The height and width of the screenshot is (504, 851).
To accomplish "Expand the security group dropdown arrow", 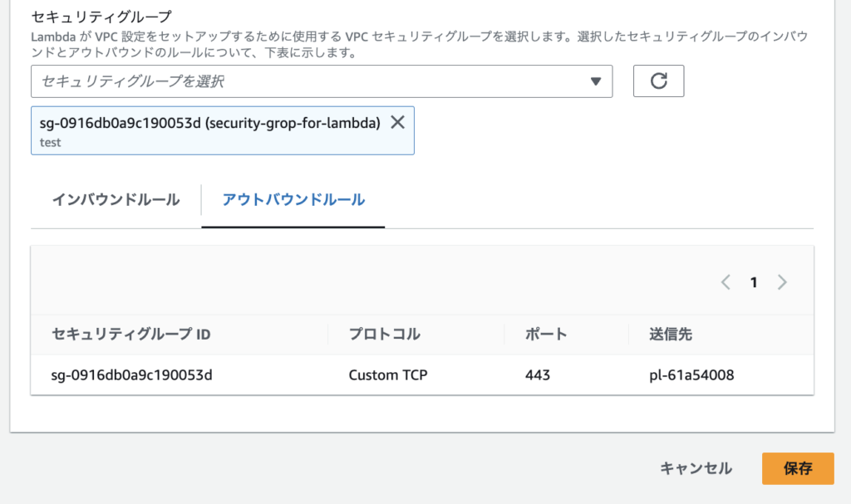I will point(595,81).
